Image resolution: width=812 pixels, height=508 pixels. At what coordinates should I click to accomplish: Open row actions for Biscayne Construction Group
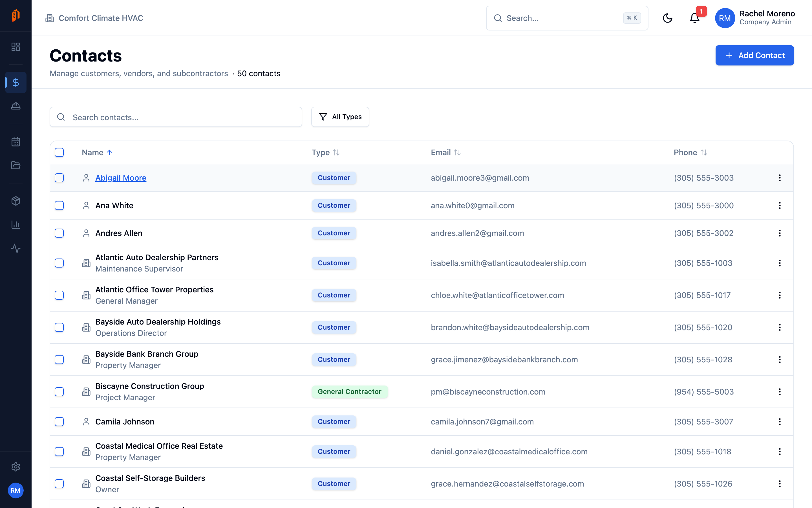tap(780, 392)
